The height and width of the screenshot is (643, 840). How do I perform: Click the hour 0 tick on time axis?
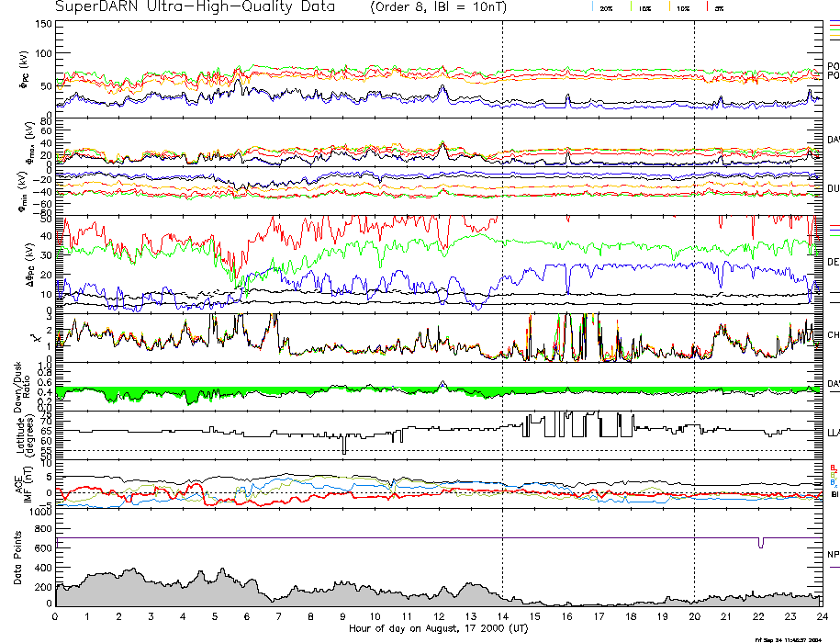pyautogui.click(x=56, y=617)
